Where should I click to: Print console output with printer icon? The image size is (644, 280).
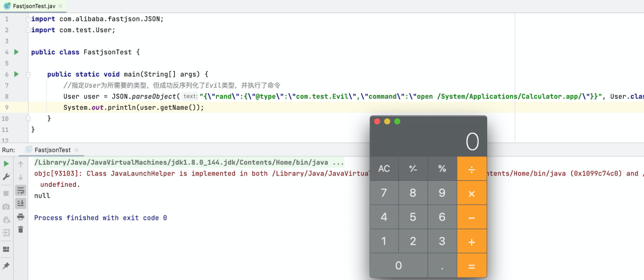pyautogui.click(x=20, y=217)
